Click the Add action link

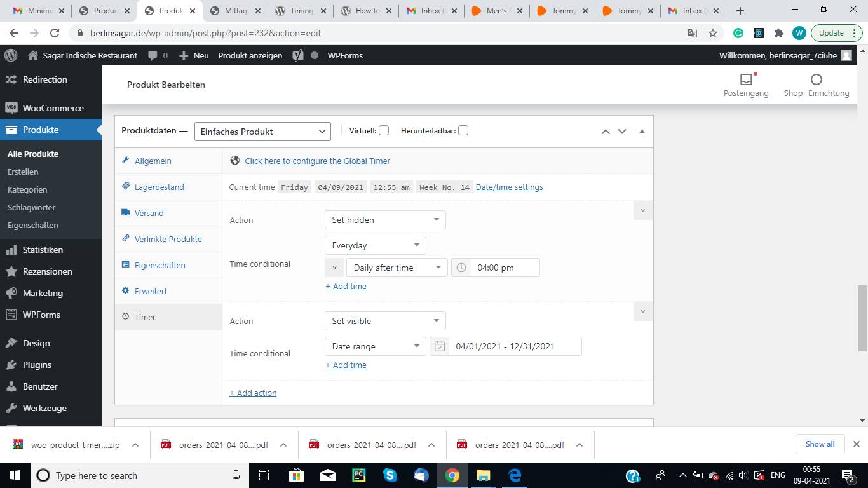[x=253, y=393]
